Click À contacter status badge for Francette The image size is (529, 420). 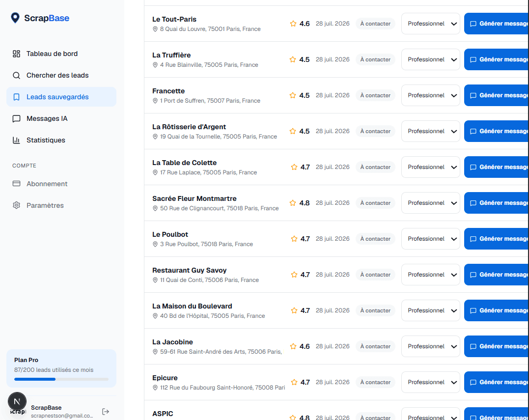coord(375,95)
